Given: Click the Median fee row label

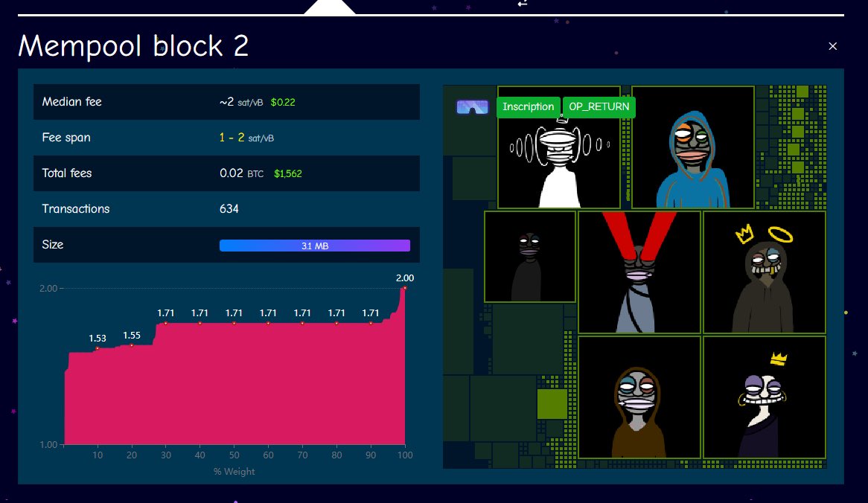Looking at the screenshot, I should pyautogui.click(x=72, y=102).
